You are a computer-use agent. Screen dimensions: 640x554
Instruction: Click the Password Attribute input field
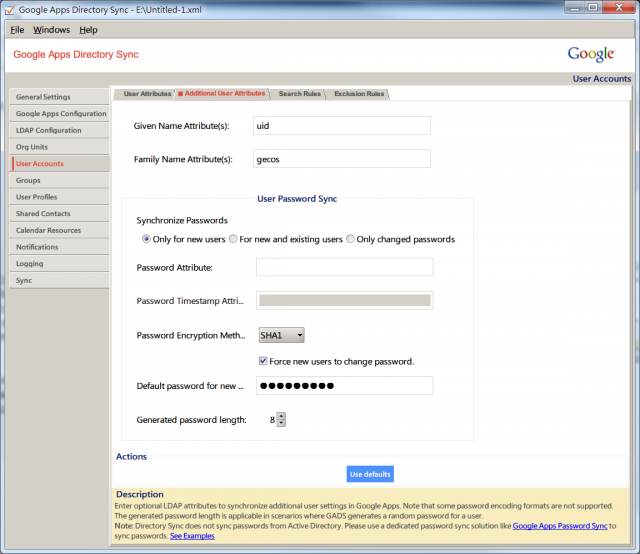coord(344,267)
